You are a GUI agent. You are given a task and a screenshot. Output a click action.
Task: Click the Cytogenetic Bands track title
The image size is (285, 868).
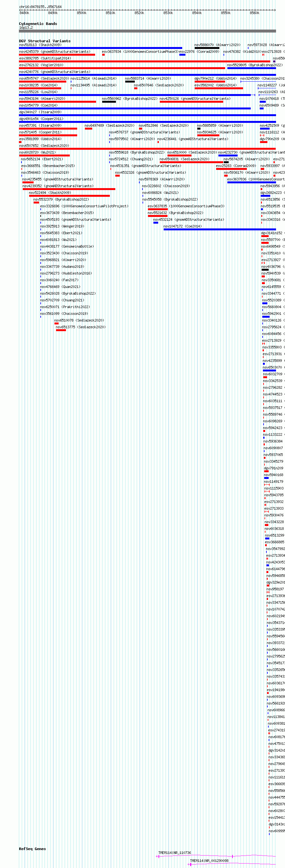click(x=38, y=24)
